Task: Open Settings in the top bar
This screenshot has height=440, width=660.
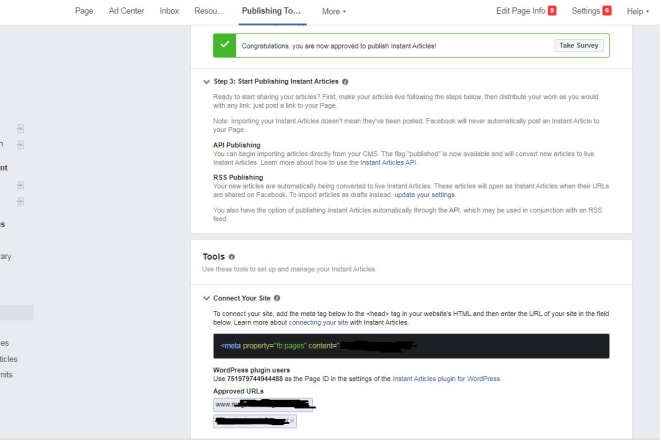Action: 585,11
